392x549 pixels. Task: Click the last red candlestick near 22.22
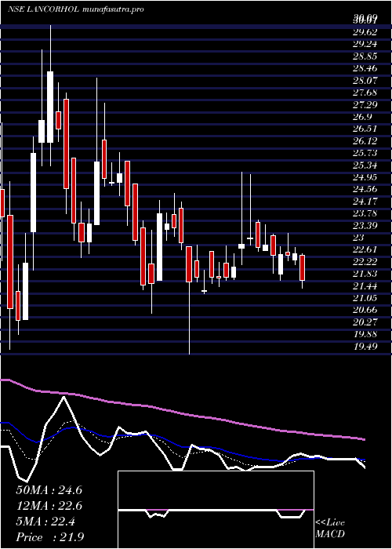tap(303, 268)
